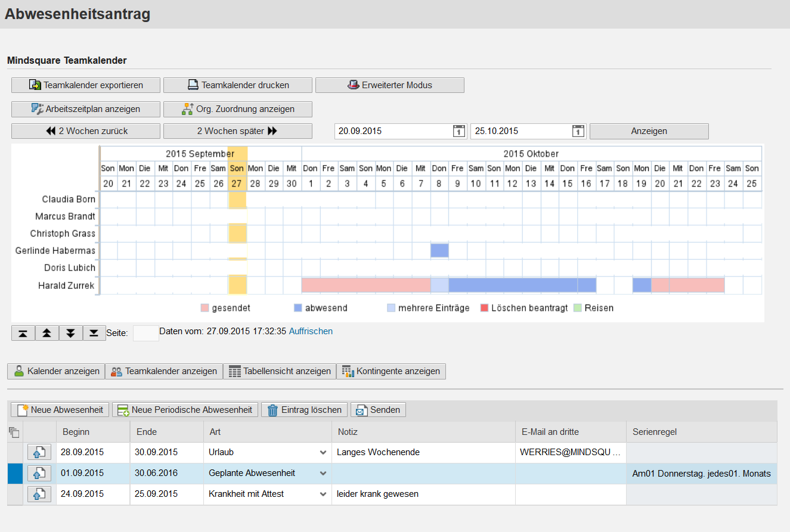Click E-Mail an dritte column header
This screenshot has height=532, width=790.
click(x=571, y=432)
